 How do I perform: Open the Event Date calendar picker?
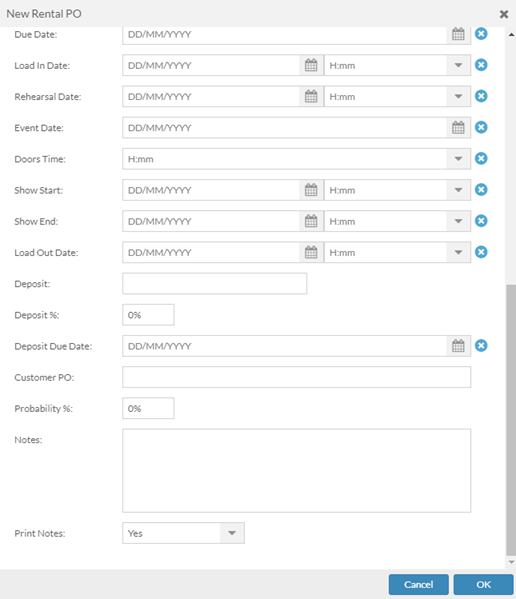tap(458, 128)
